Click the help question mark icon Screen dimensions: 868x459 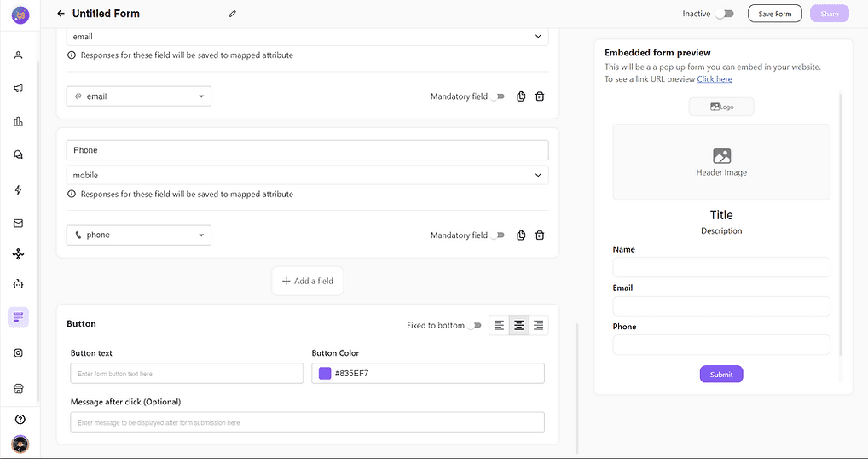(x=20, y=419)
